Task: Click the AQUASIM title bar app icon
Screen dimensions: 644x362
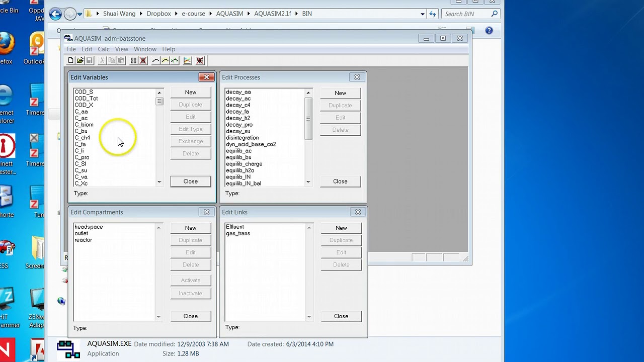Action: tap(68, 38)
